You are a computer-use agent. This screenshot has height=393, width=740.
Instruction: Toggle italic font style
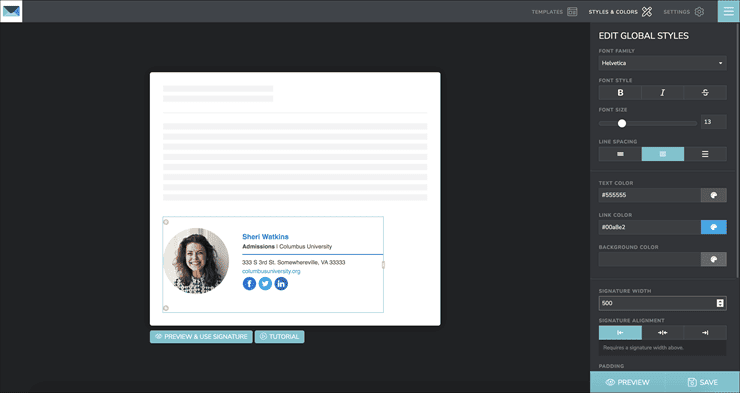tap(663, 92)
